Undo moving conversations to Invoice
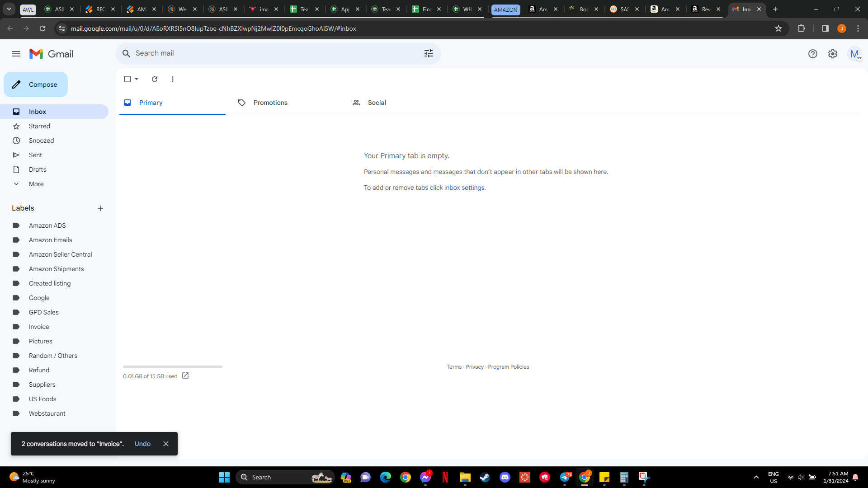Screen dimensions: 868x488 click(142, 444)
